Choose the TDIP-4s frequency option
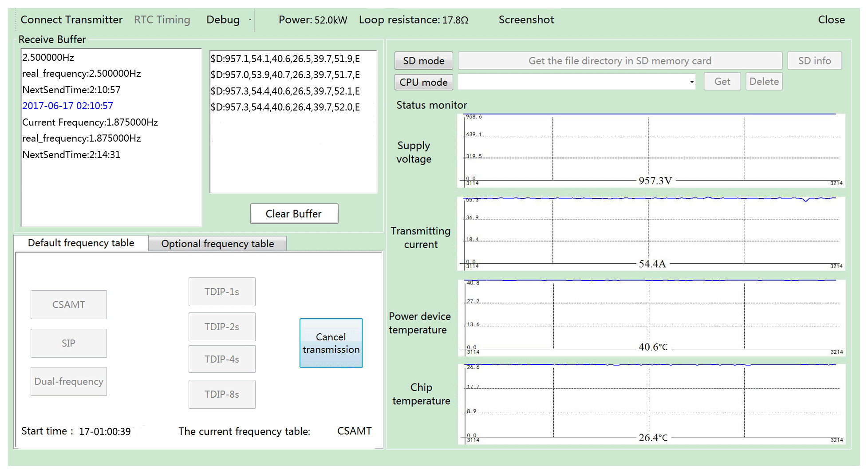 [x=221, y=359]
